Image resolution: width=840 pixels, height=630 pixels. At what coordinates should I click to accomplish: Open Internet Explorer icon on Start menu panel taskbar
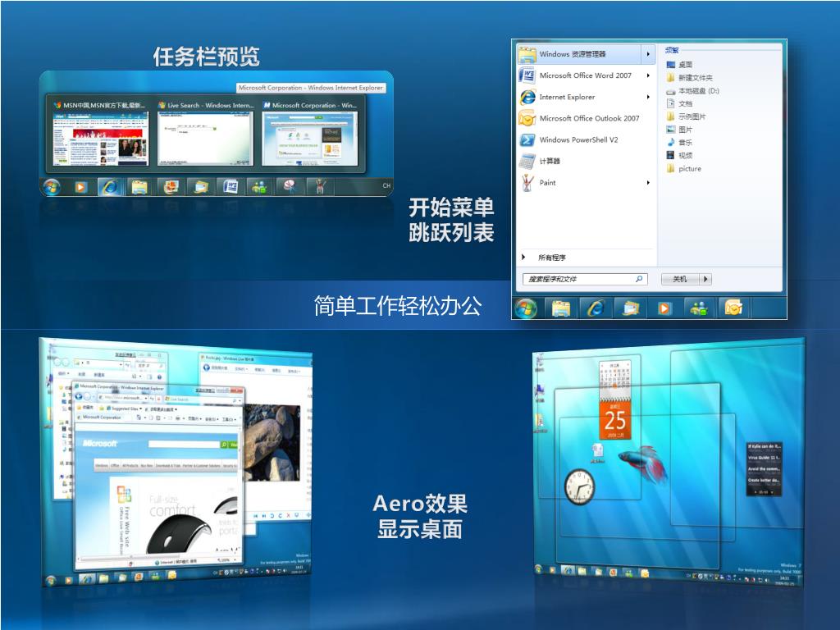(596, 308)
